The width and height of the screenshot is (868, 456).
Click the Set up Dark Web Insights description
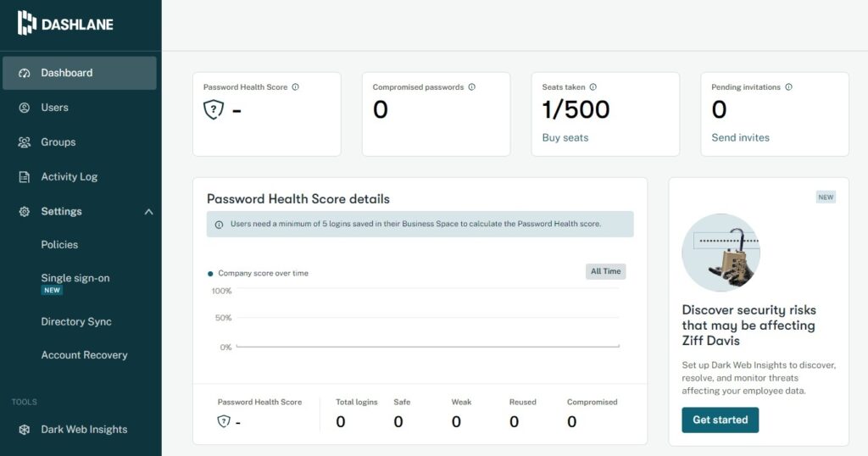tap(759, 378)
